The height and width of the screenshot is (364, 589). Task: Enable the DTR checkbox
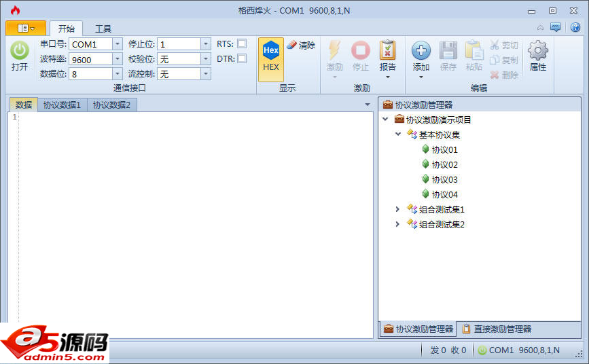(242, 58)
